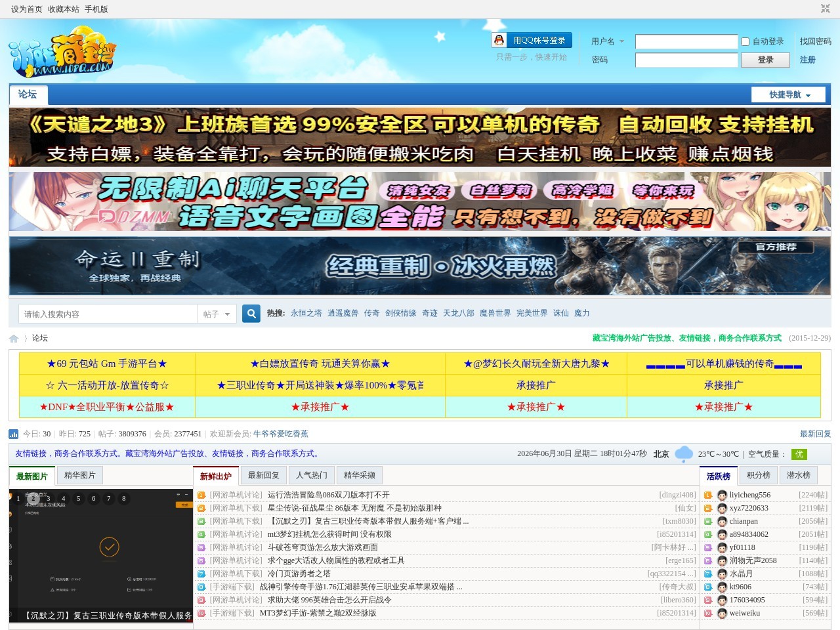Viewport: 840px width, 630px height.
Task: Open liyicheng556's avatar icon
Action: point(722,495)
